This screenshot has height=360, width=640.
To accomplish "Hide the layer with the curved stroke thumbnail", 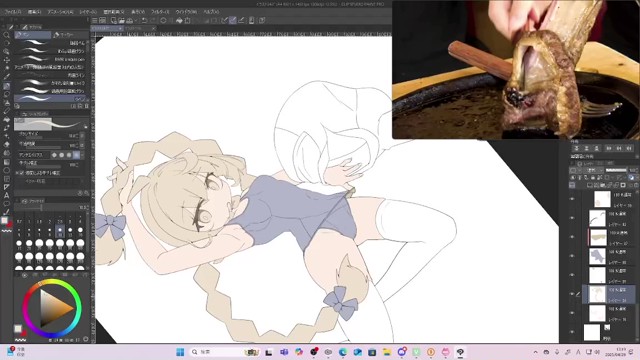I will tap(572, 218).
